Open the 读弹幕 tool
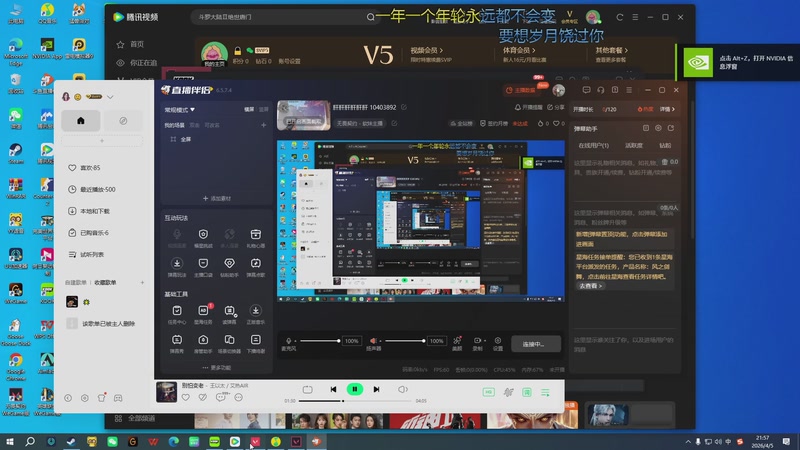The width and height of the screenshot is (800, 450). pos(230,313)
